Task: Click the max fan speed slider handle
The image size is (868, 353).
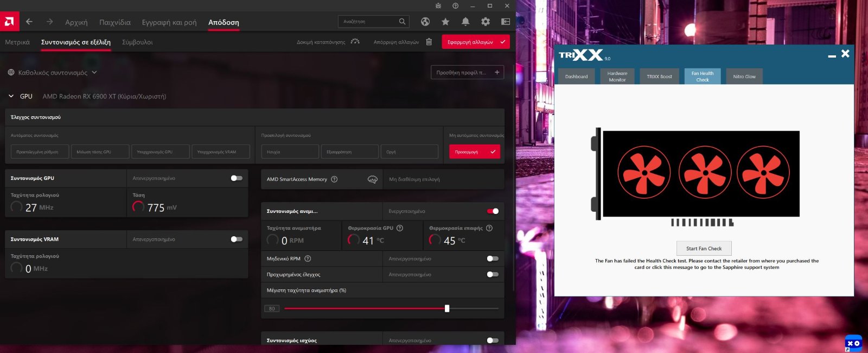Action: (447, 308)
